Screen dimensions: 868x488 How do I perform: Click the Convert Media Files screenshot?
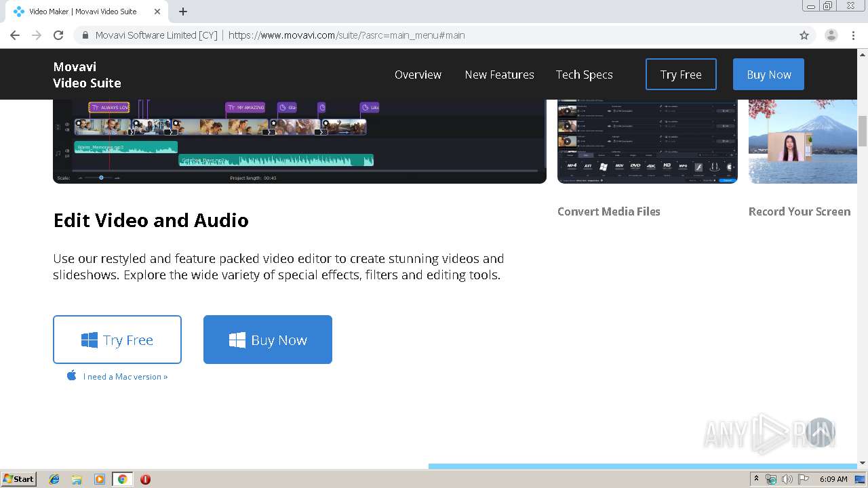coord(648,142)
